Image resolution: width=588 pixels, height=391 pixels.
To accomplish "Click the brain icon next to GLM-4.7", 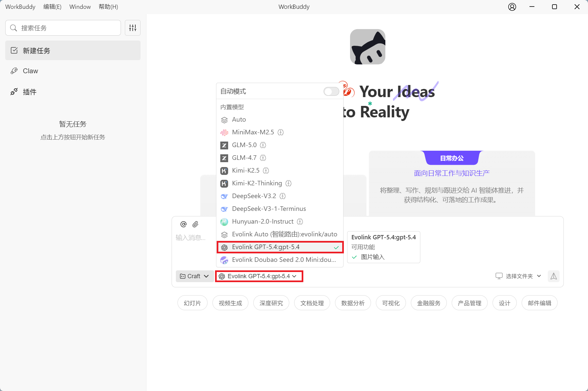I will tap(263, 158).
